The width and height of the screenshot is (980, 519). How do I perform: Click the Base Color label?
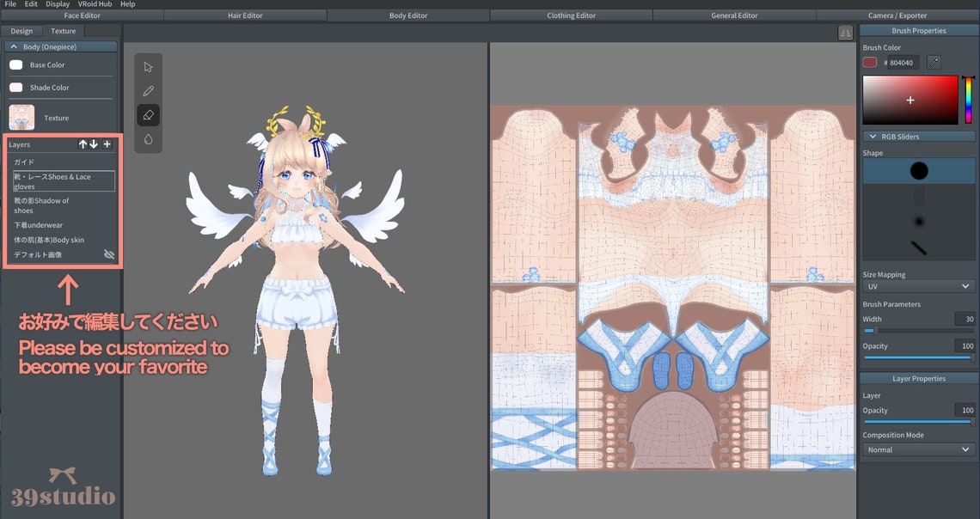47,65
